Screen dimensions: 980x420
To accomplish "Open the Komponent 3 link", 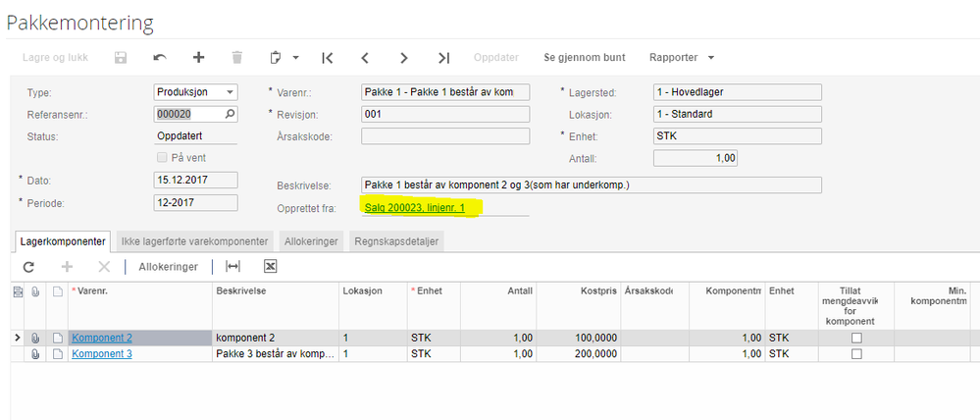I will 102,353.
